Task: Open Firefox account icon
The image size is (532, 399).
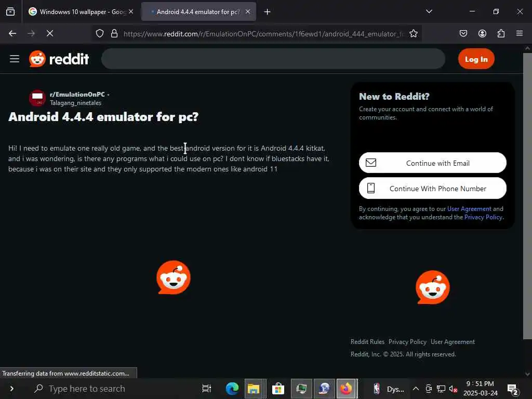Action: point(482,33)
